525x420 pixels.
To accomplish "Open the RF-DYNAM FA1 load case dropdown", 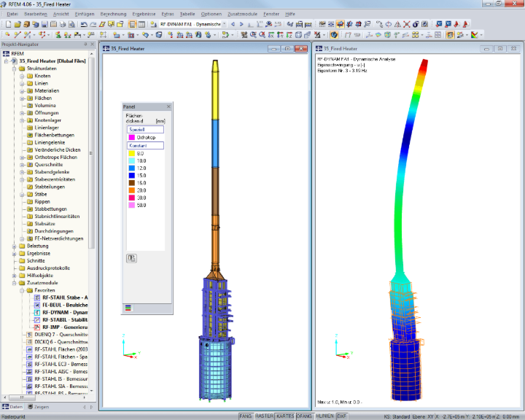I will pyautogui.click(x=225, y=24).
